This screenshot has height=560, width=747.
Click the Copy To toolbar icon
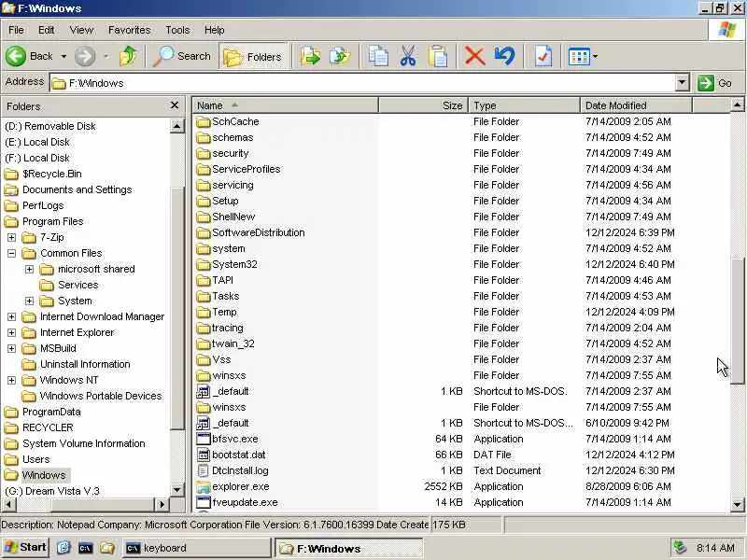click(340, 56)
